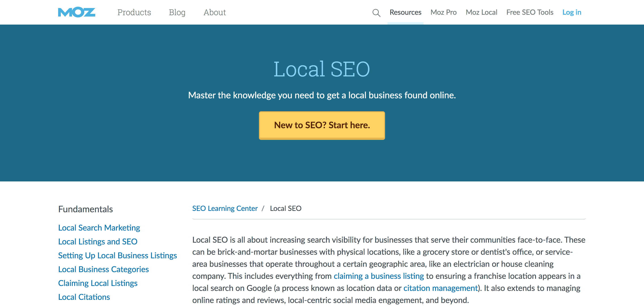
Task: Follow the "citation management" inline link
Action: click(441, 288)
